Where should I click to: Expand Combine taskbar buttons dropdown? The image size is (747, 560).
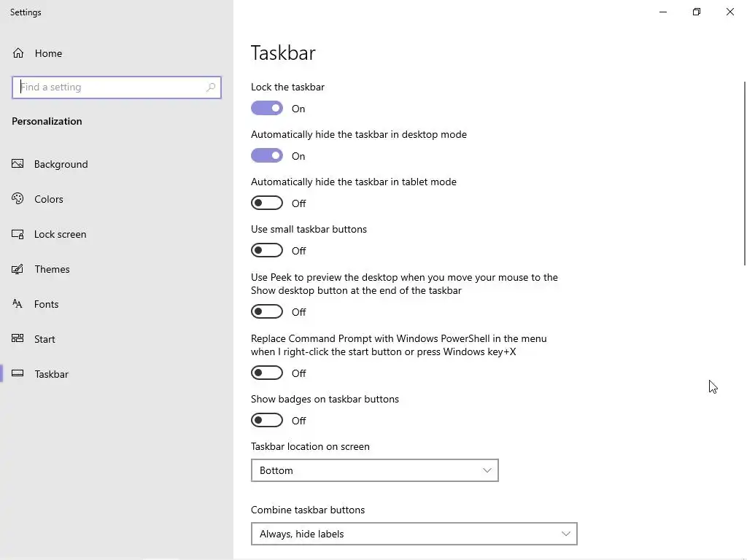tap(414, 534)
